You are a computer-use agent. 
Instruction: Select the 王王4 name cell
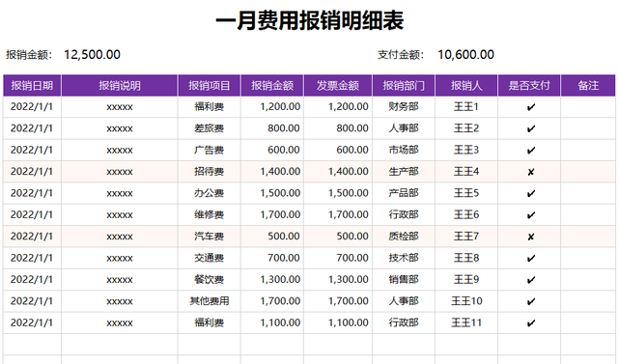point(466,171)
